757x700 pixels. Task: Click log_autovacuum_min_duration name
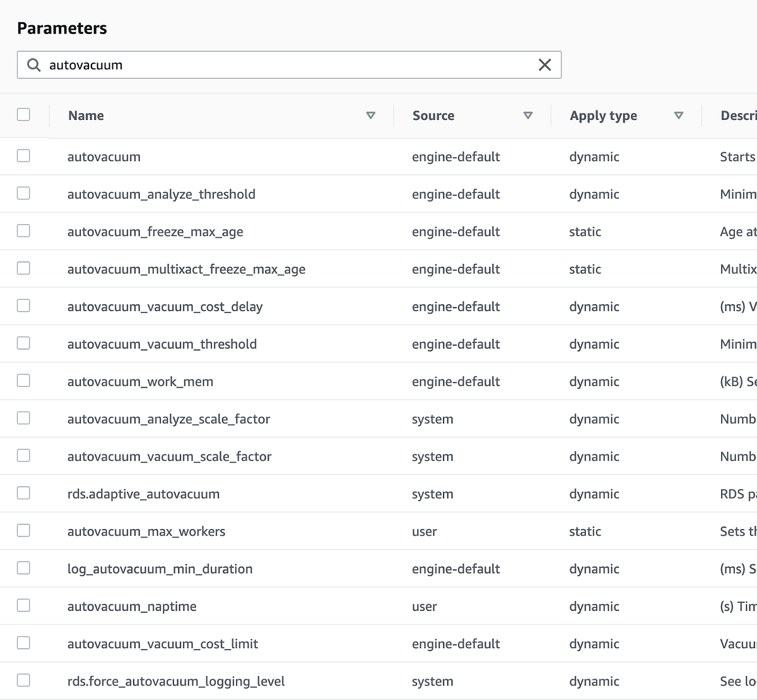(160, 569)
